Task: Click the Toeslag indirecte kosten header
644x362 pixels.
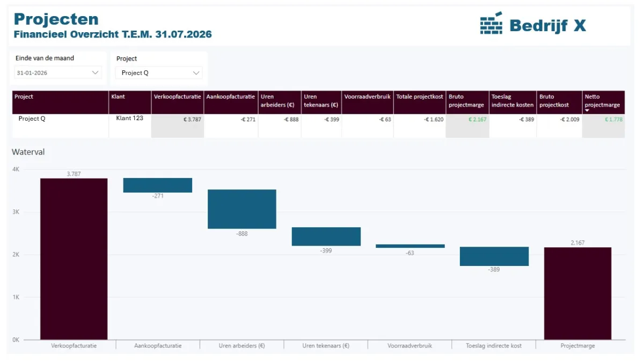Action: click(513, 101)
